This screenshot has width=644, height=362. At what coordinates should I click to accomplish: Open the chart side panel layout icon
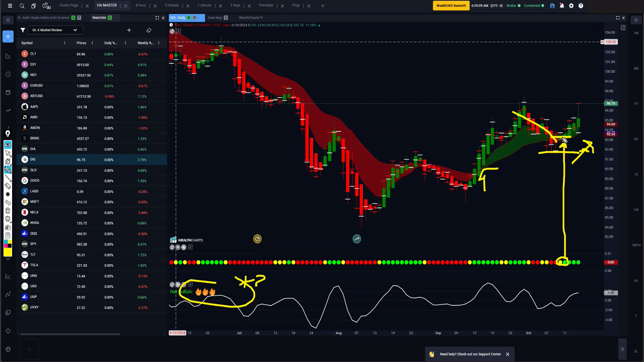coord(623,28)
